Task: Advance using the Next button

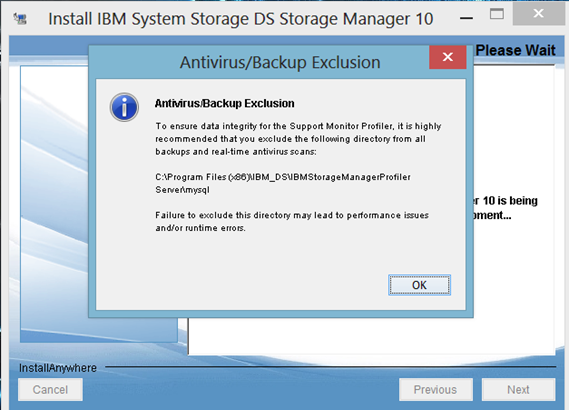Action: (x=518, y=389)
